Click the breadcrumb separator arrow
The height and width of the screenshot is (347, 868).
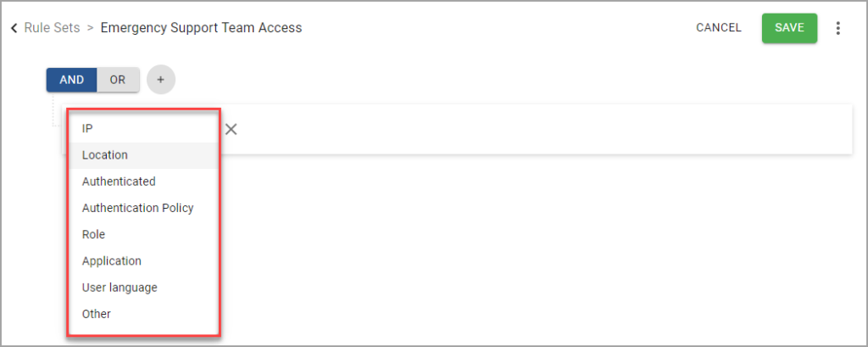[x=90, y=28]
